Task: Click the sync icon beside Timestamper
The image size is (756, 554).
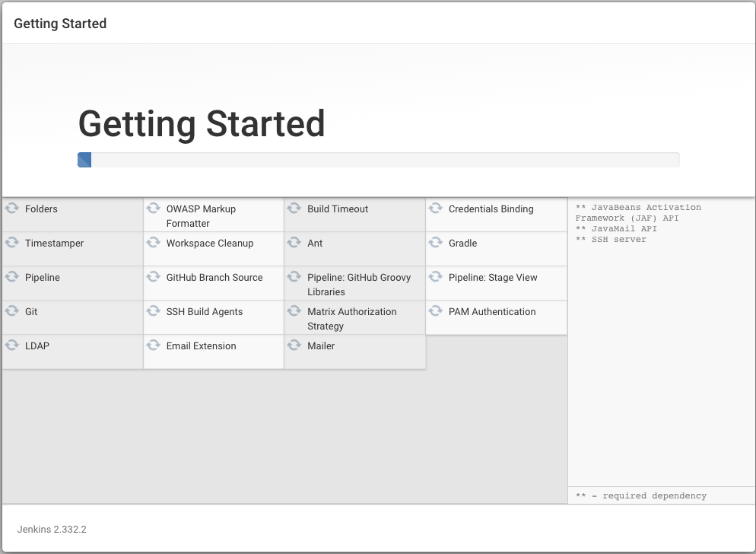Action: coord(12,242)
